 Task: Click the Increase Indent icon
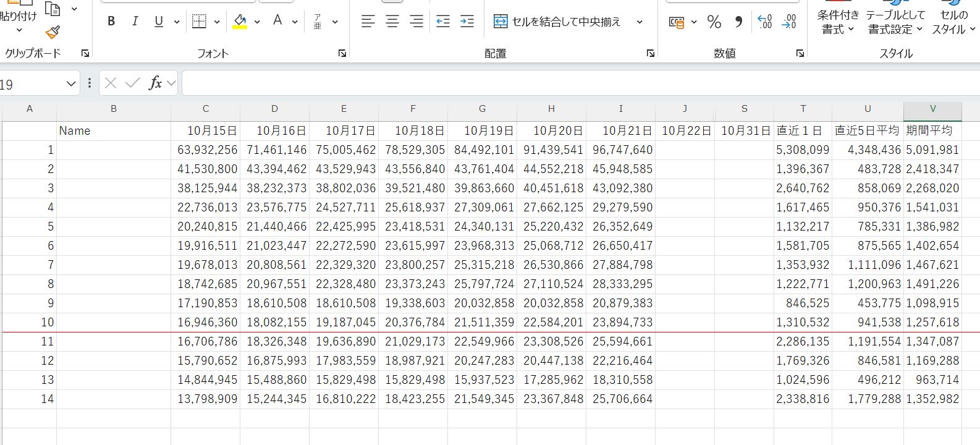tap(467, 22)
